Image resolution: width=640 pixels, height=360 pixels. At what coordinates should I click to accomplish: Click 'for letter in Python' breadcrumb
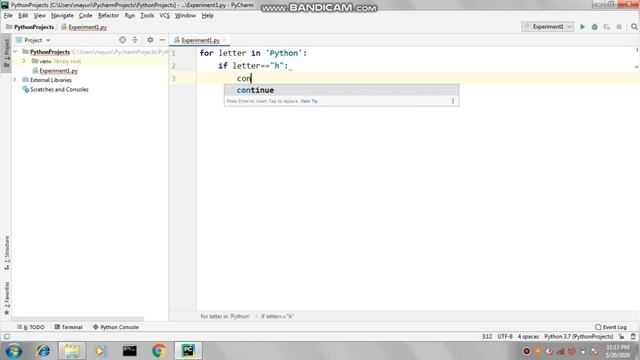225,316
